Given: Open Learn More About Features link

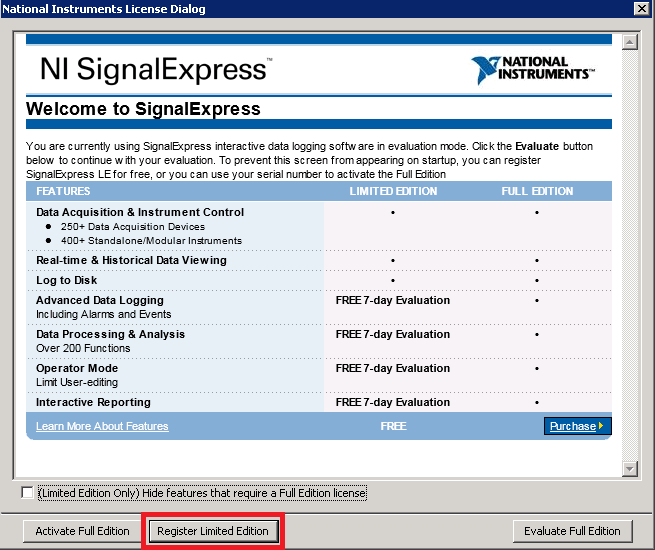Looking at the screenshot, I should [102, 426].
